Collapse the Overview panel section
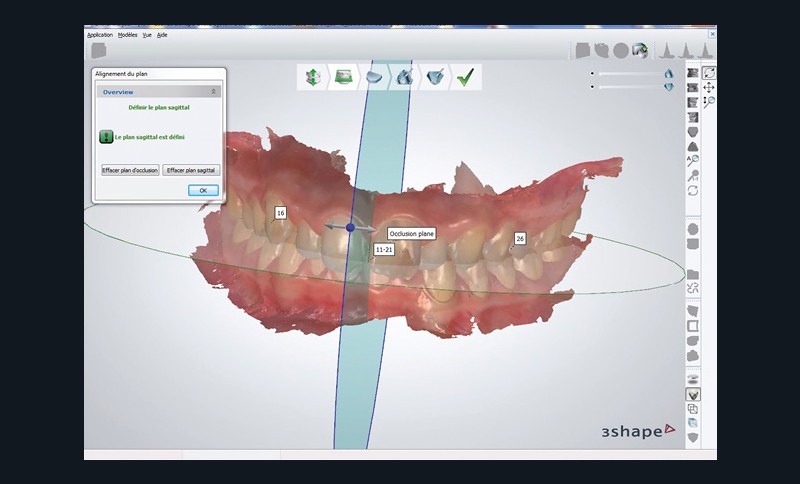Viewport: 800px width, 484px height. click(x=212, y=91)
